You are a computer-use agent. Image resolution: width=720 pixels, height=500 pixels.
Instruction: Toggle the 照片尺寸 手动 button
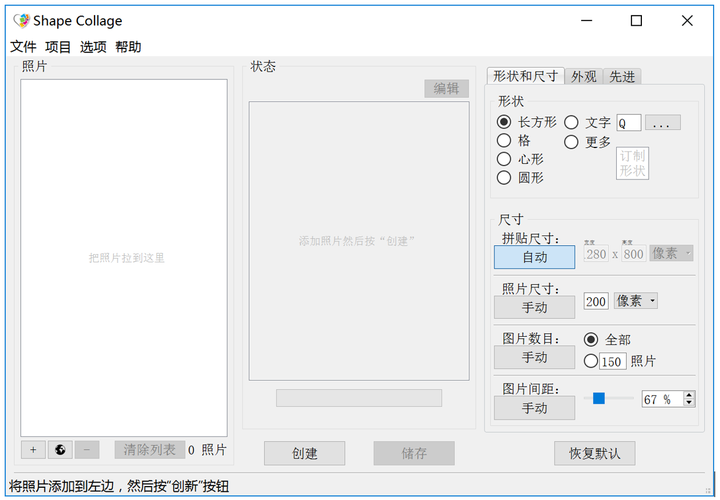click(534, 307)
